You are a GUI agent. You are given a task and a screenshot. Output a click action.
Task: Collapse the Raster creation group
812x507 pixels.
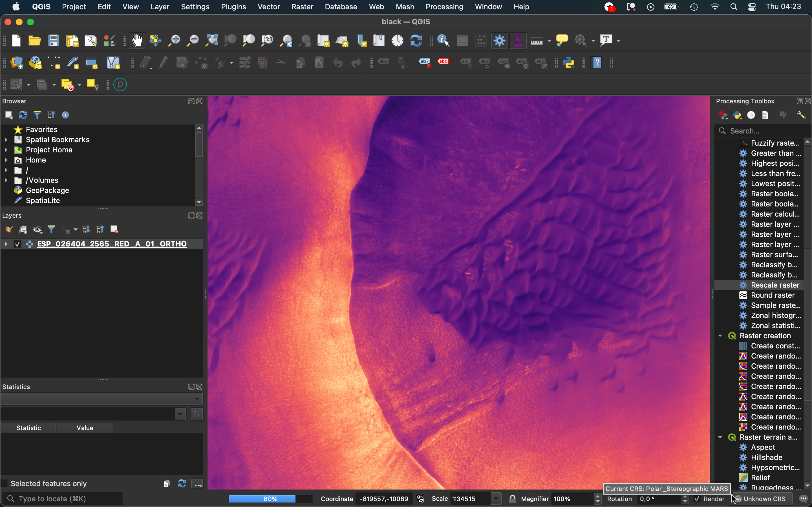point(720,336)
